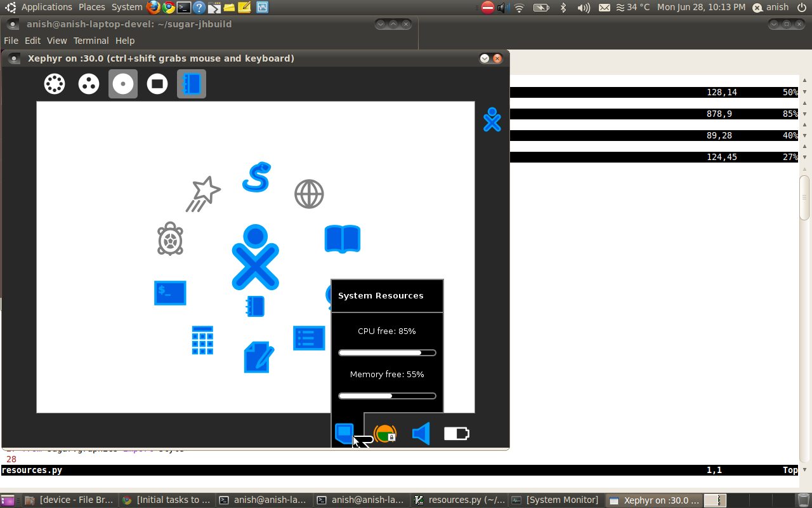Open the Scratch-style S snake activity
This screenshot has height=508, width=812.
[256, 177]
